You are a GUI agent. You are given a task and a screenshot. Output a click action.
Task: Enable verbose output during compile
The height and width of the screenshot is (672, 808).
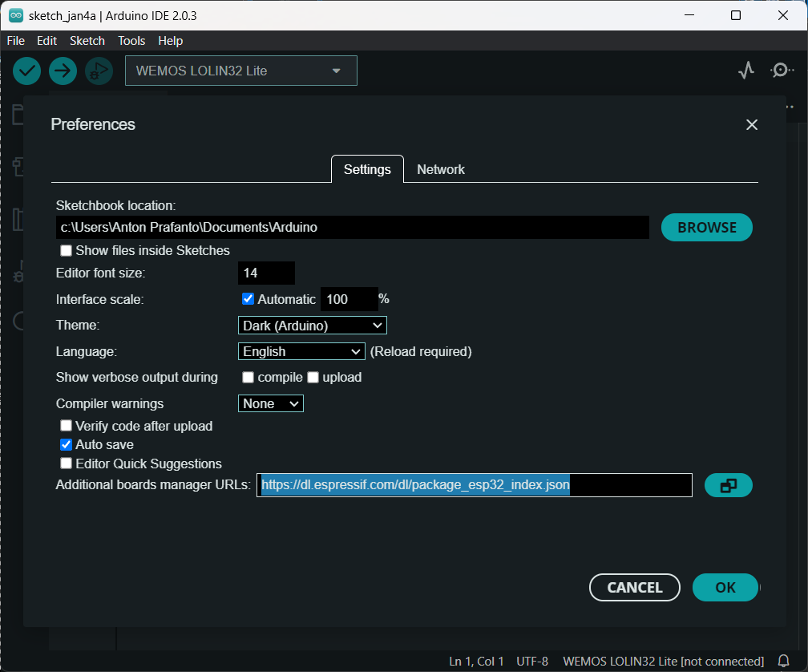pyautogui.click(x=248, y=377)
